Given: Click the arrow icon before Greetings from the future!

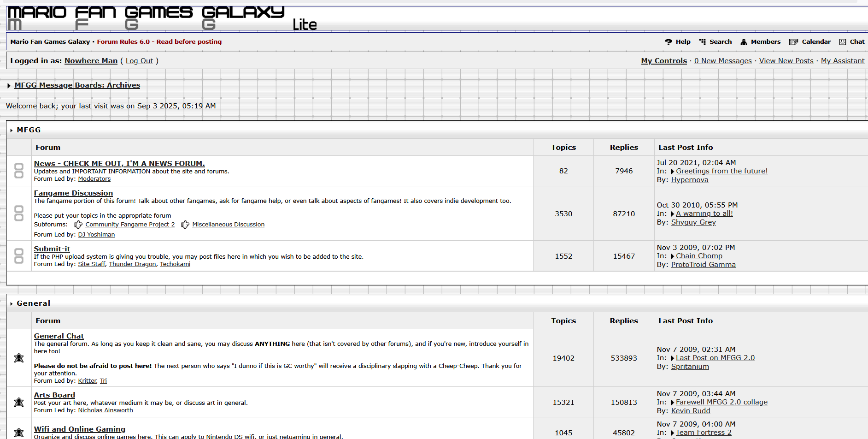Looking at the screenshot, I should click(673, 172).
